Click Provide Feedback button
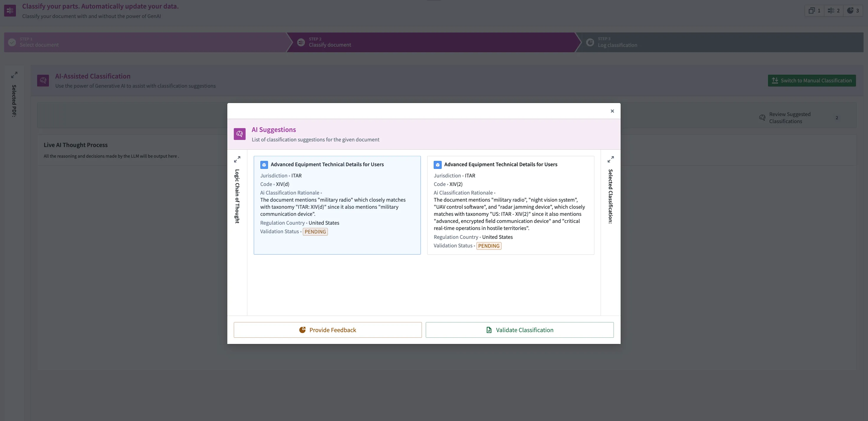Screen dimensions: 868x421 (328, 330)
